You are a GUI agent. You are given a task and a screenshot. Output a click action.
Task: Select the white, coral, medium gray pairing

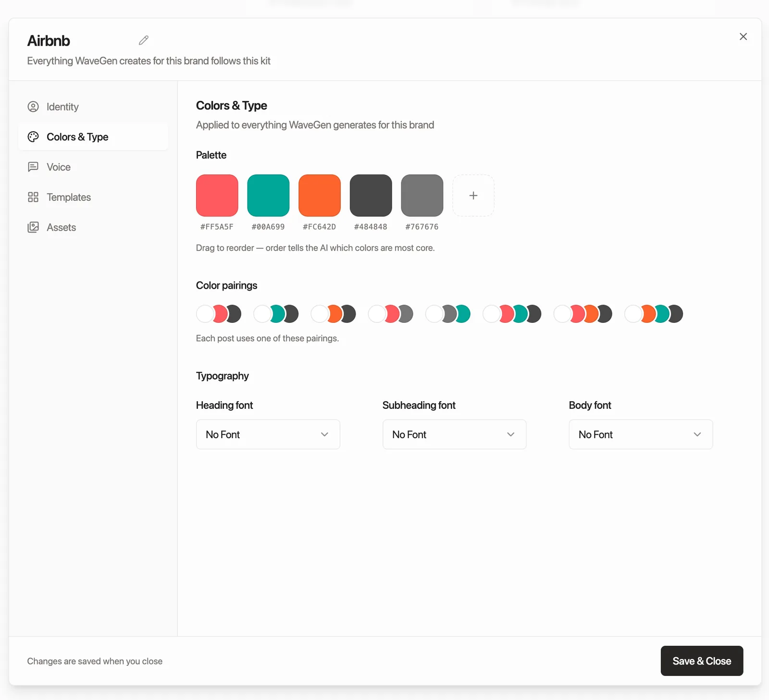(x=390, y=314)
